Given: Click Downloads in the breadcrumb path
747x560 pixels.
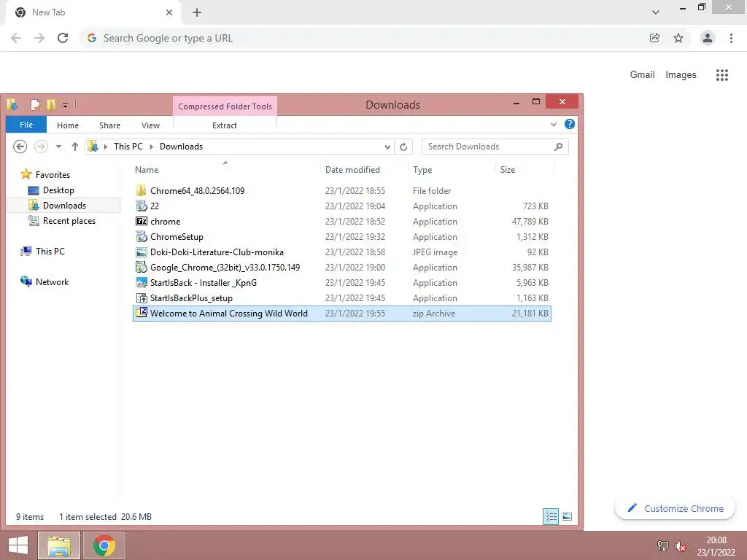Looking at the screenshot, I should click(181, 147).
